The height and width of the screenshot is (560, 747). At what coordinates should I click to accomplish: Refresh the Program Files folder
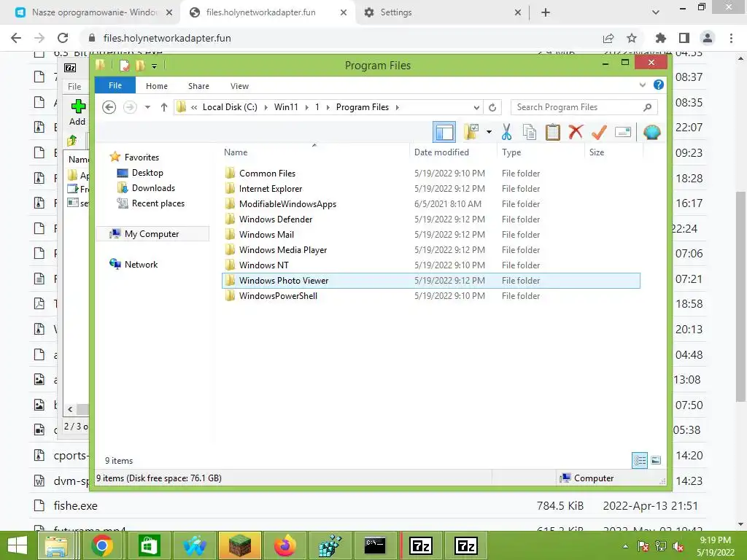[x=492, y=107]
